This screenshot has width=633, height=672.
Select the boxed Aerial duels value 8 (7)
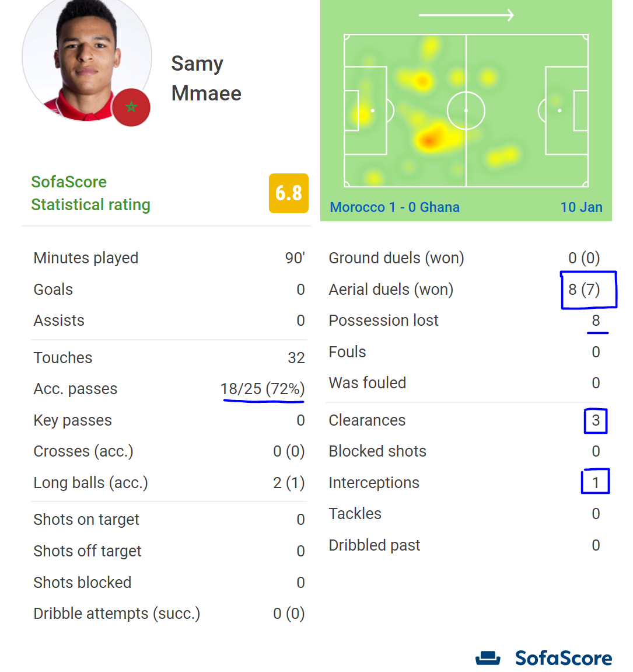585,290
